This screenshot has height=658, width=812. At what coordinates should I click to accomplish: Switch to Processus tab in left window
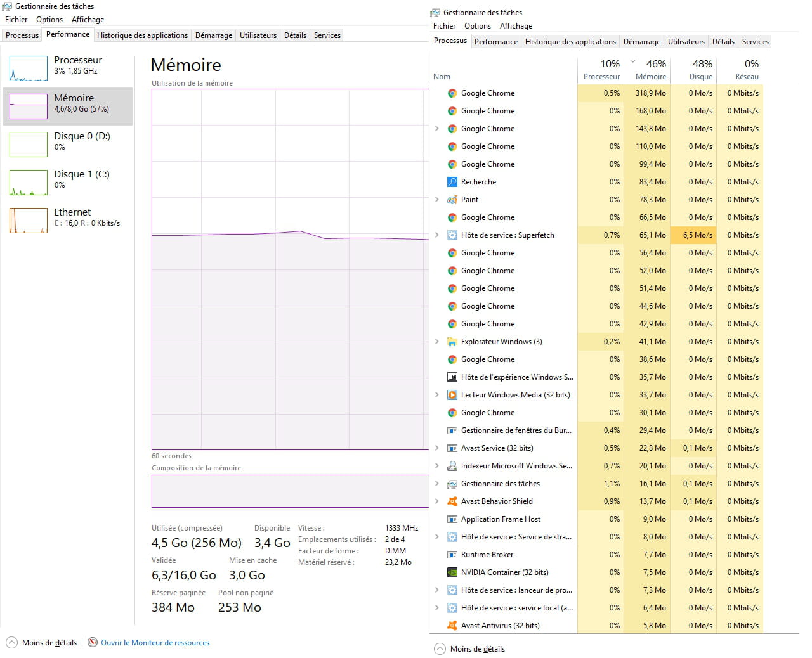[22, 35]
